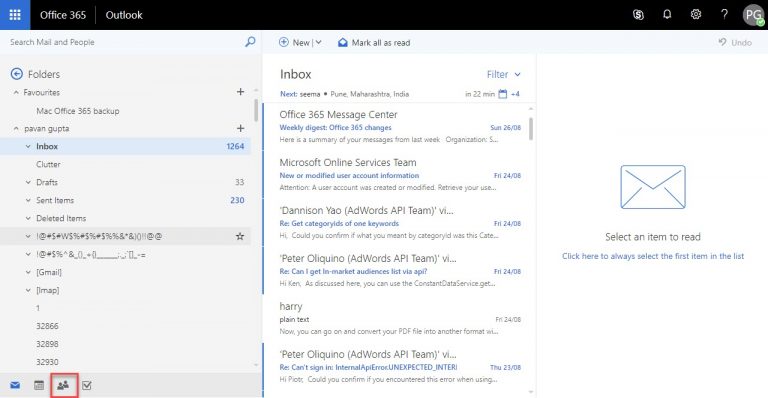
Task: Open folder named 32898
Action: pyautogui.click(x=47, y=344)
